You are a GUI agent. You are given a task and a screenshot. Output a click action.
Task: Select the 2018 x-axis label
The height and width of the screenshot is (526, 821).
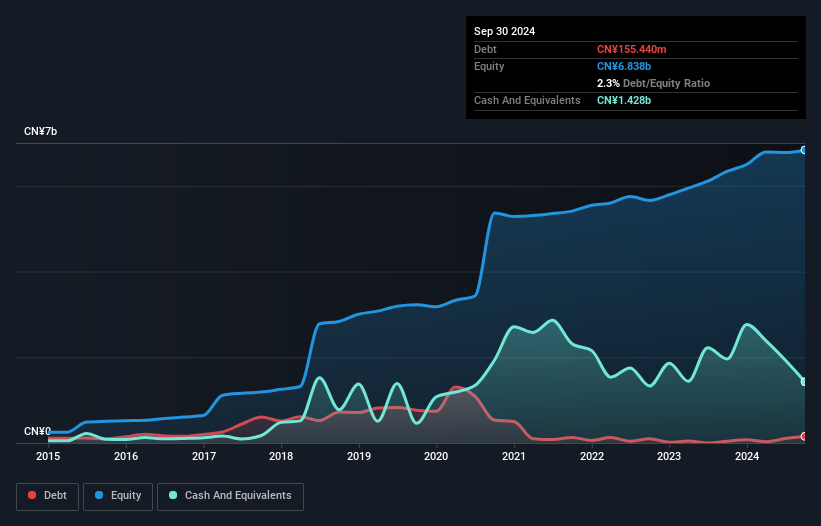coord(281,456)
